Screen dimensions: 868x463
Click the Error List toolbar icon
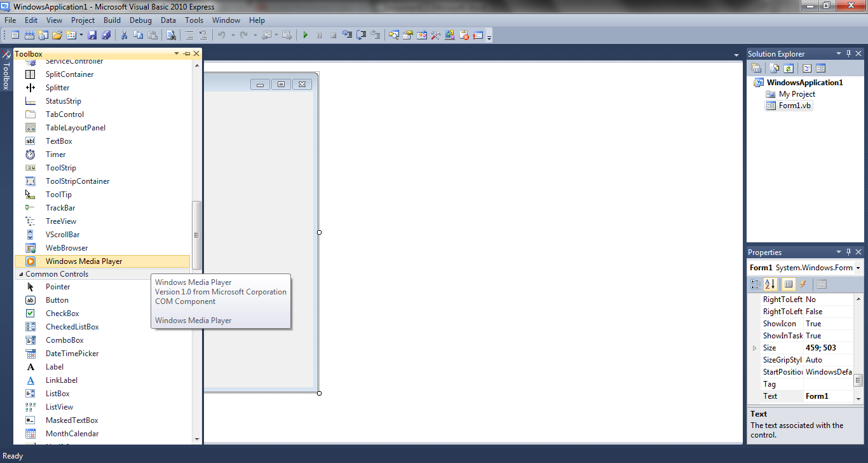pos(465,35)
